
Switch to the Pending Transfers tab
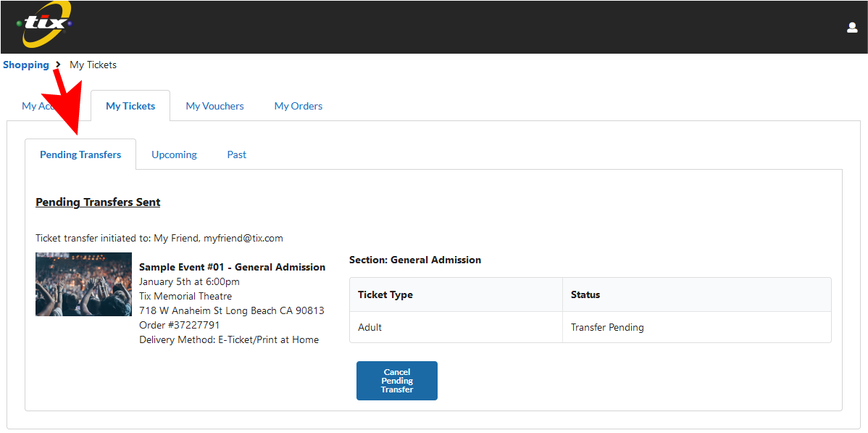pyautogui.click(x=80, y=154)
